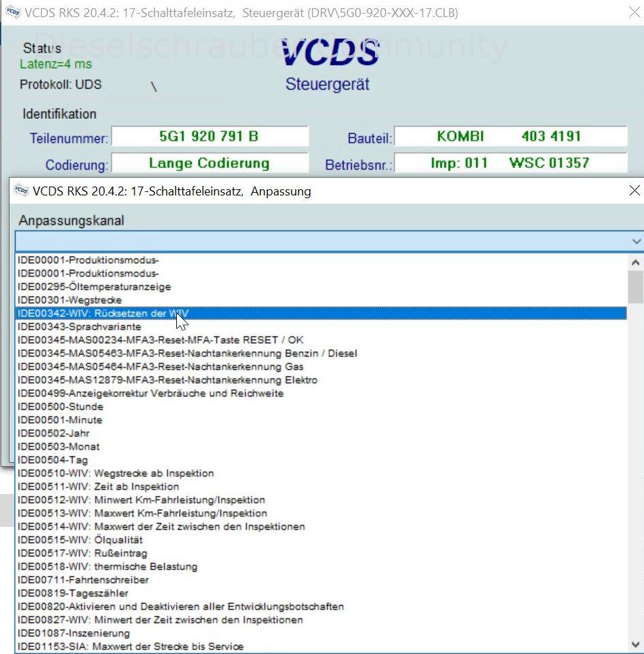Open the Anpassungskanal combo box arrow
Screen dimensions: 644x654
coord(636,241)
